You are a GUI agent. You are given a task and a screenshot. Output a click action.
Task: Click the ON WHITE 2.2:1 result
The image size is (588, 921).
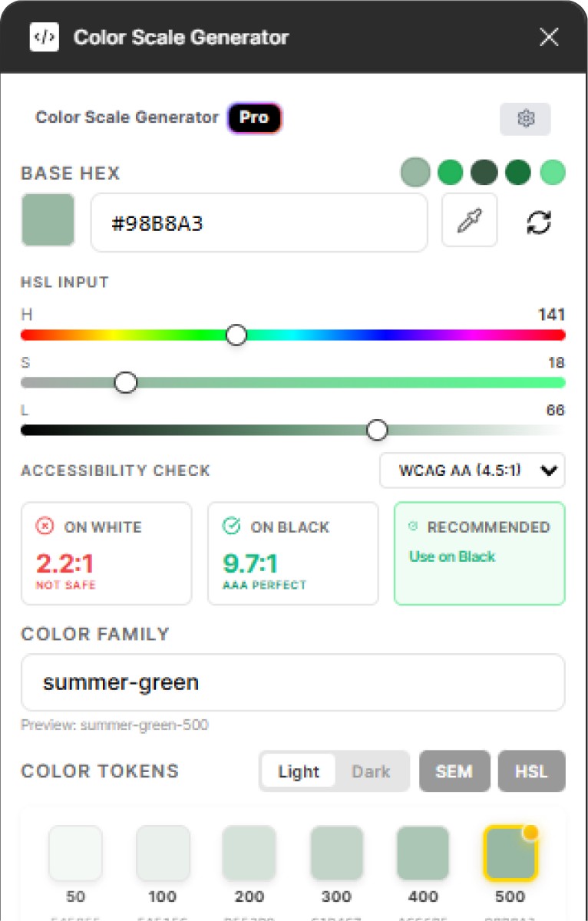[106, 553]
